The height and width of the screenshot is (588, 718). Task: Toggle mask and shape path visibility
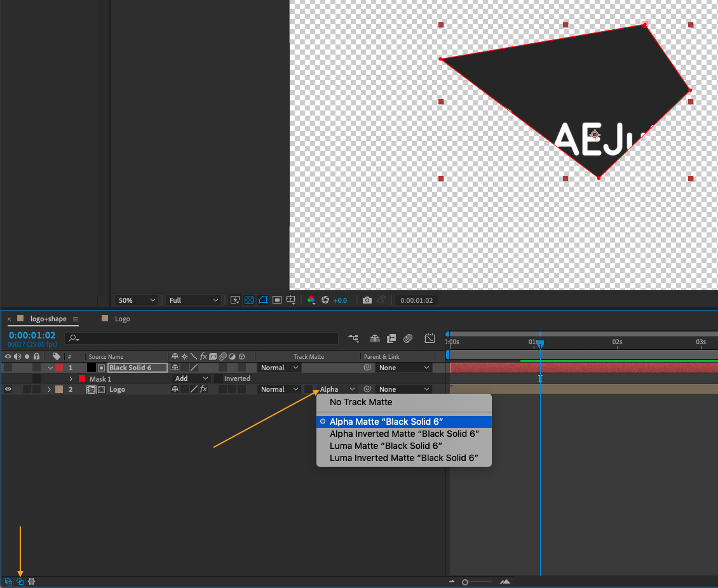click(x=263, y=300)
